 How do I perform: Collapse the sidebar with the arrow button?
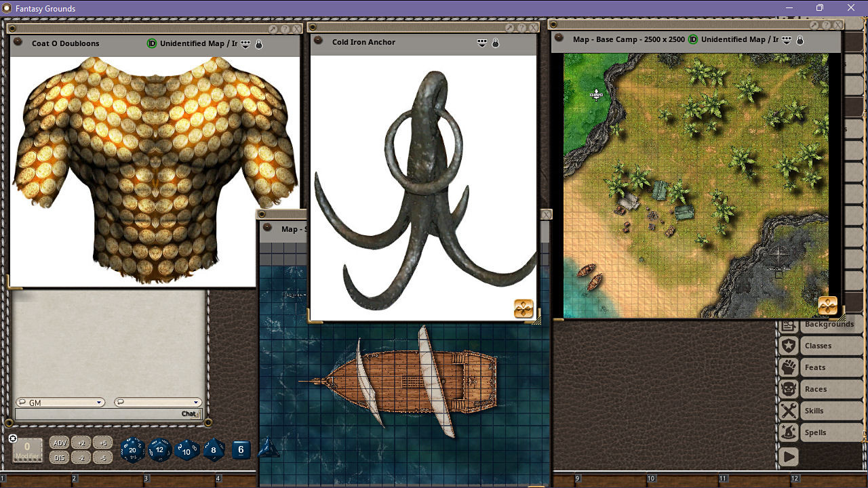point(789,456)
